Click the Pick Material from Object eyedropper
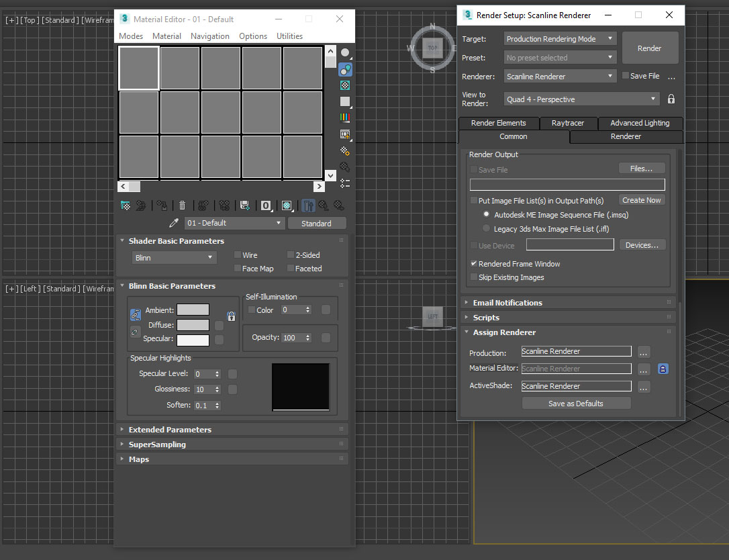The image size is (729, 560). (x=173, y=222)
